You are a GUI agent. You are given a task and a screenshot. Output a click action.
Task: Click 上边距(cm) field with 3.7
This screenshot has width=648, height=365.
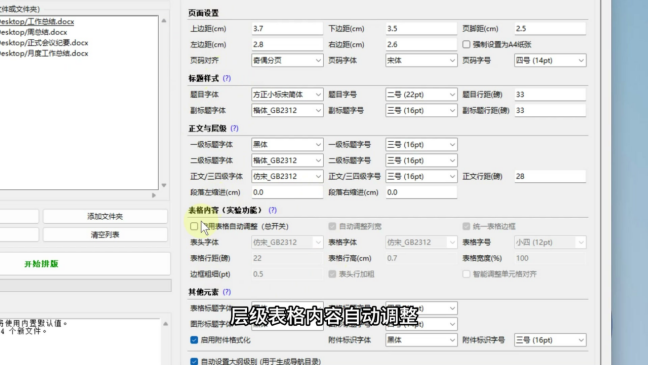coord(287,29)
